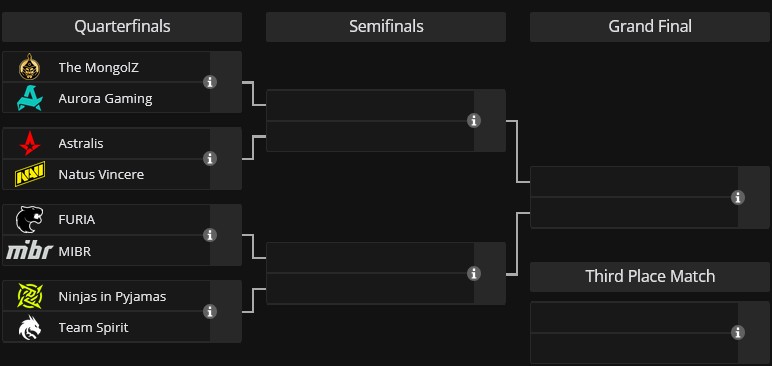
Task: Click the Astralis red star logo
Action: (x=30, y=143)
